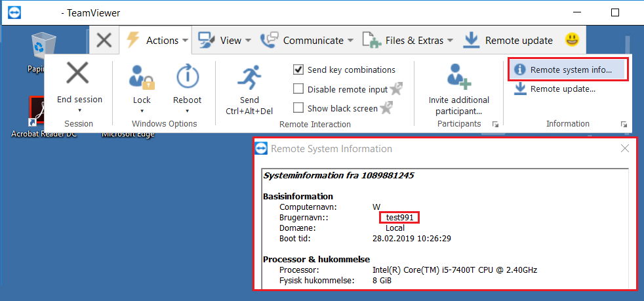Click Invite additional participant icon

coord(459,76)
